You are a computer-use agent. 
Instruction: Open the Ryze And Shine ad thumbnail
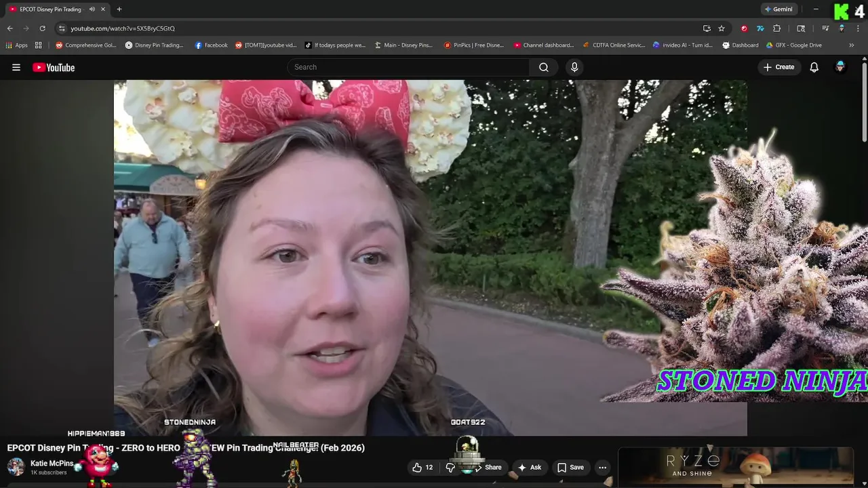tap(736, 466)
